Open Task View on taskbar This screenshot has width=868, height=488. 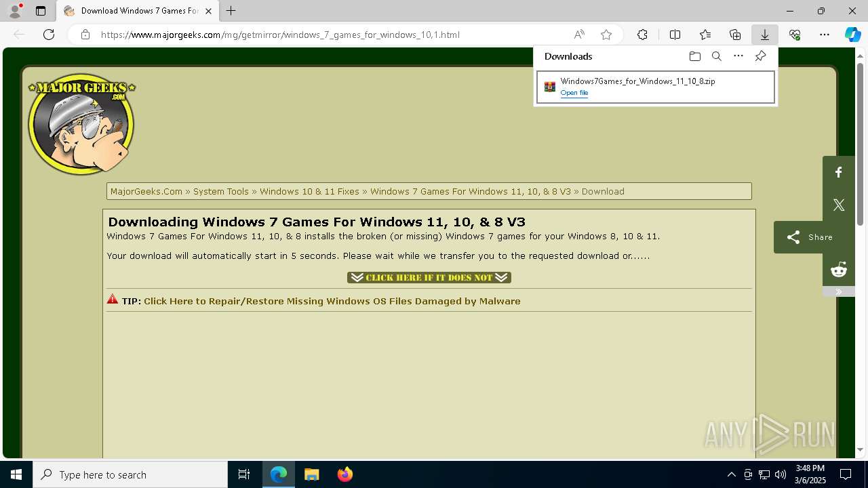tap(244, 474)
